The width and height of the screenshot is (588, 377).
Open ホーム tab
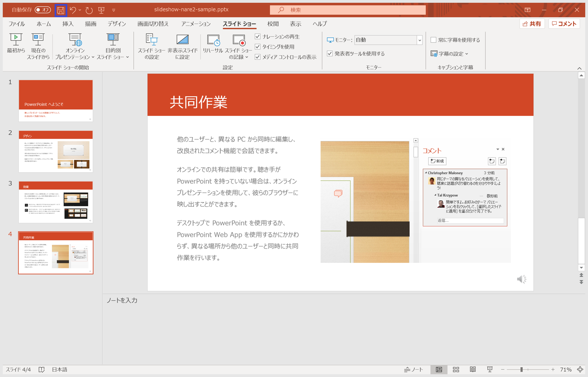(x=44, y=24)
